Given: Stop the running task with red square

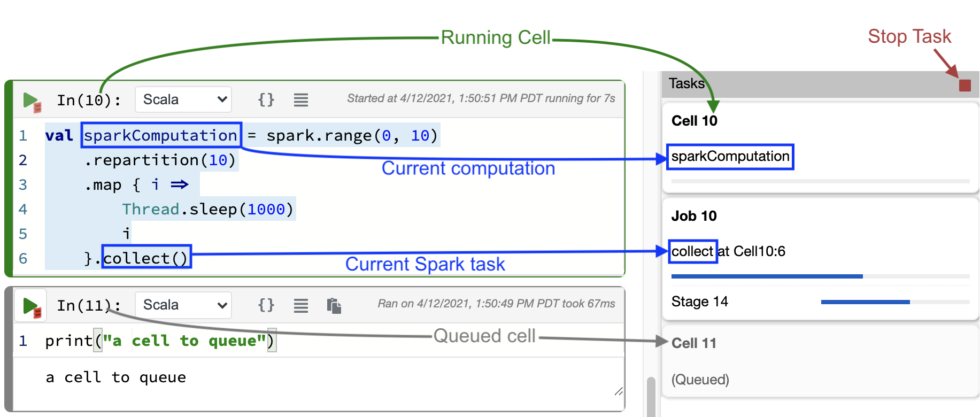Looking at the screenshot, I should (965, 84).
